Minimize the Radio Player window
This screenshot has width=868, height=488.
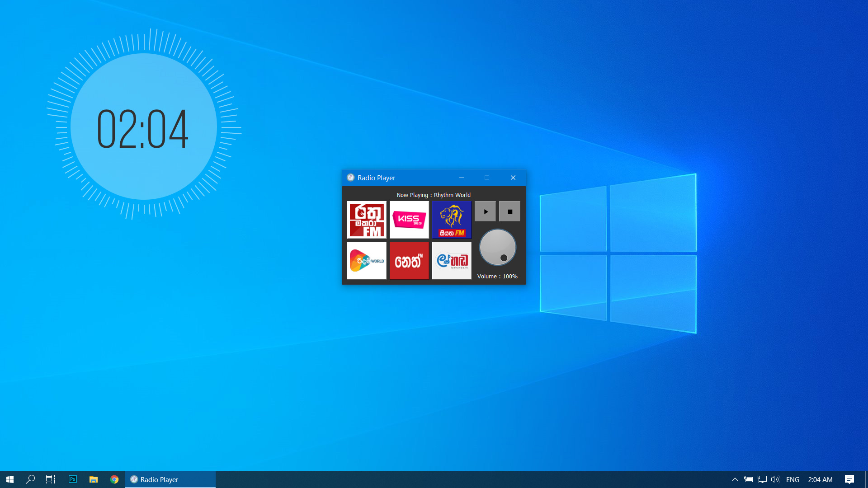[462, 178]
